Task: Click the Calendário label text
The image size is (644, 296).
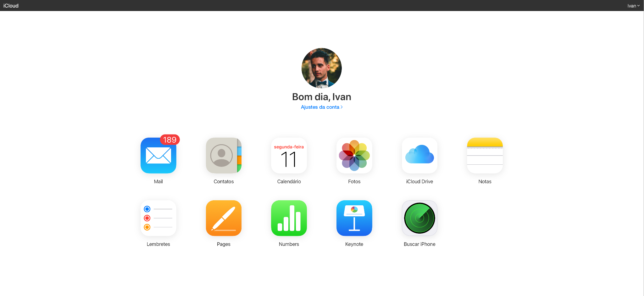Action: (289, 182)
